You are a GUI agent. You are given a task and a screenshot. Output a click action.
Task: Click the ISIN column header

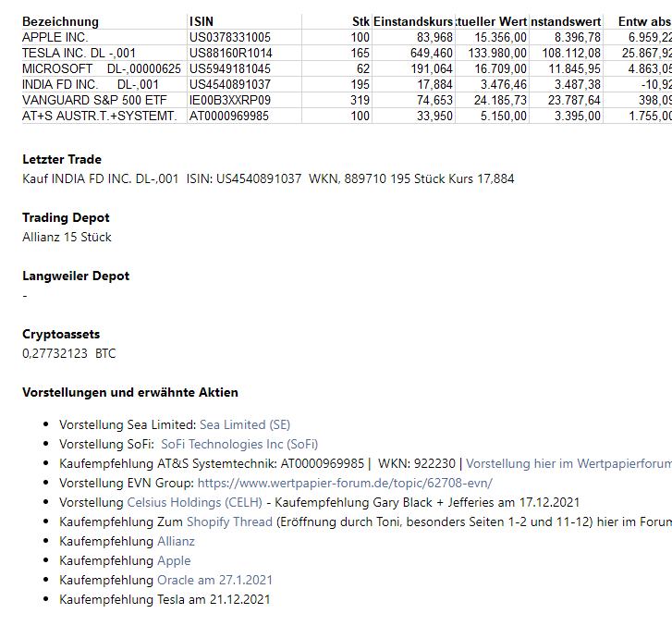click(202, 21)
